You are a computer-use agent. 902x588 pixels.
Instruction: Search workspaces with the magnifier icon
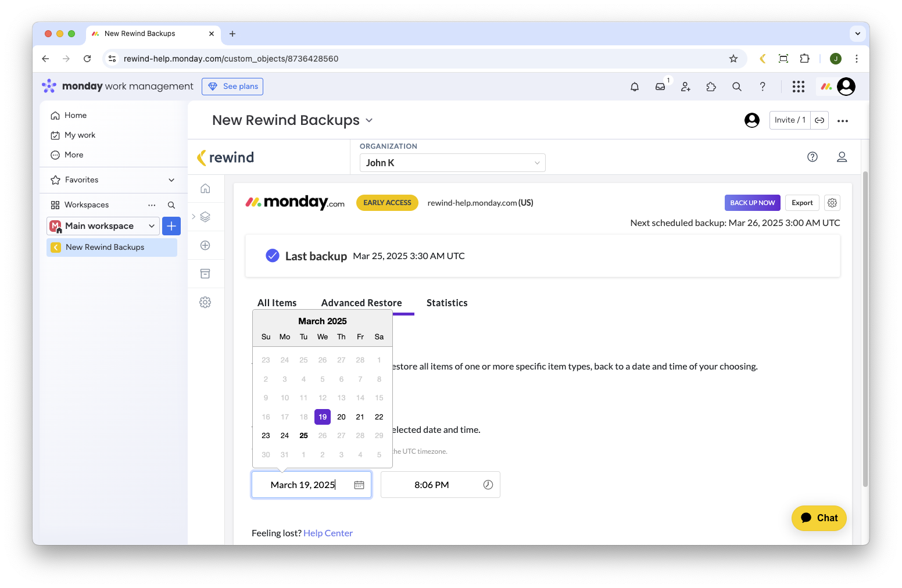(x=171, y=205)
